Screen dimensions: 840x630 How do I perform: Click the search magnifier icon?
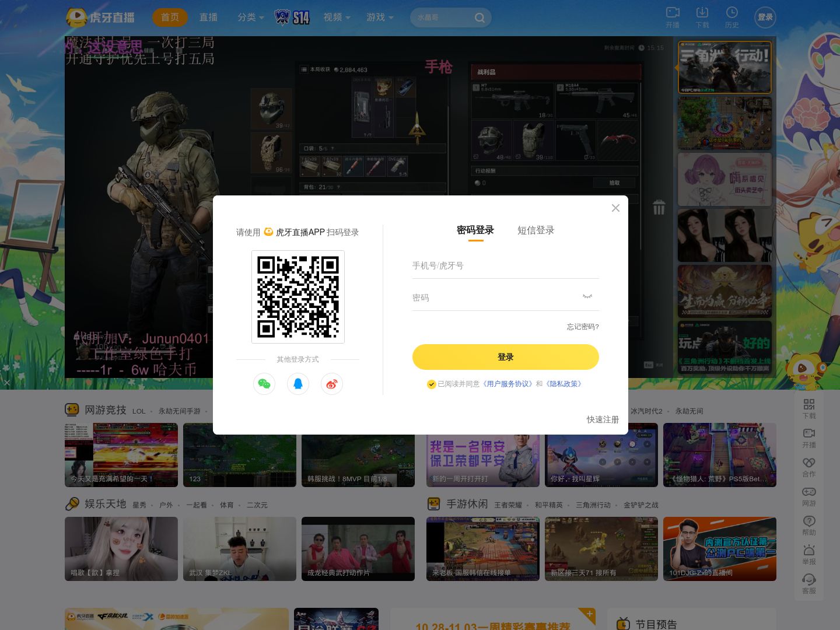pos(480,17)
